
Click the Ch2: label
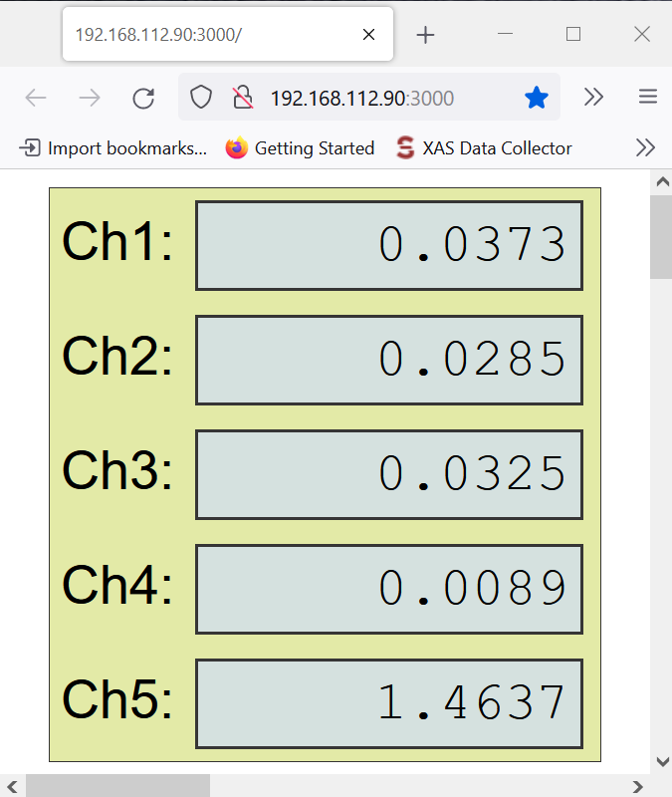[117, 356]
